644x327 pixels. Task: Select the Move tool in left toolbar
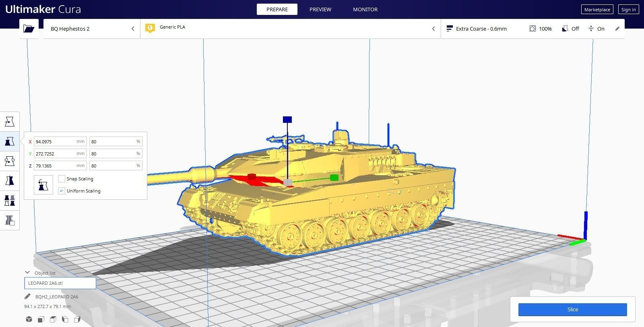(x=10, y=122)
